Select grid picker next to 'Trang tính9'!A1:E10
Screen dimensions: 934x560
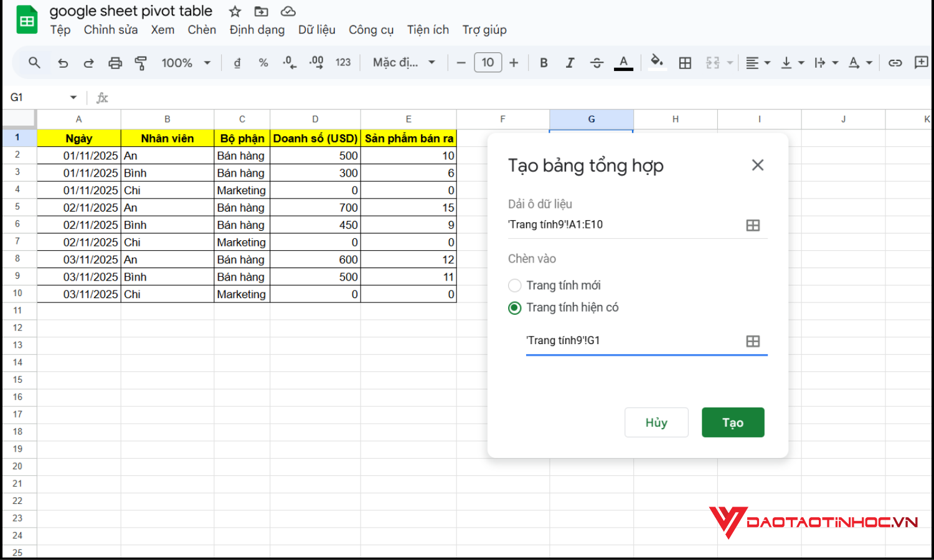point(753,225)
